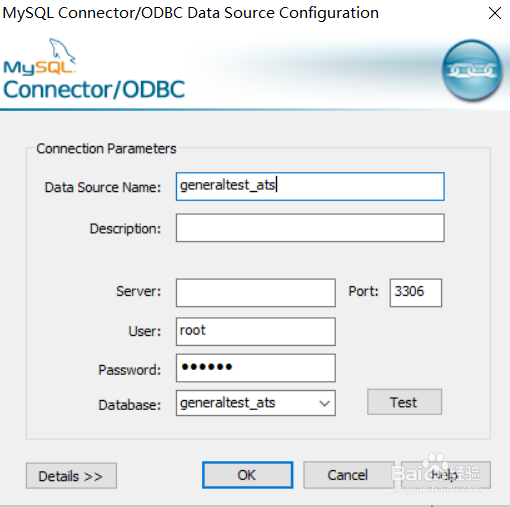Click the dialog title bar text

point(191,13)
